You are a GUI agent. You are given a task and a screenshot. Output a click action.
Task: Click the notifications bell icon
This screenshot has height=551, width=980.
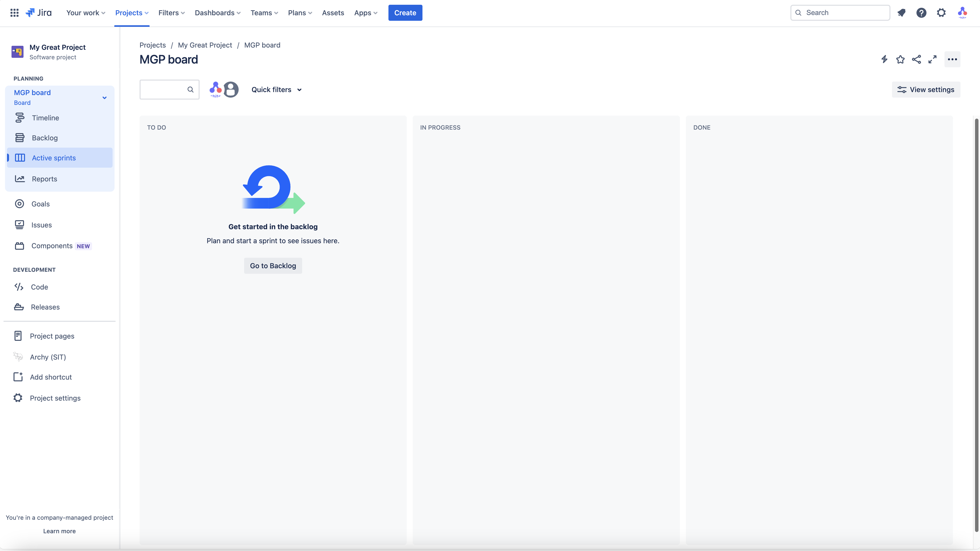click(x=901, y=13)
